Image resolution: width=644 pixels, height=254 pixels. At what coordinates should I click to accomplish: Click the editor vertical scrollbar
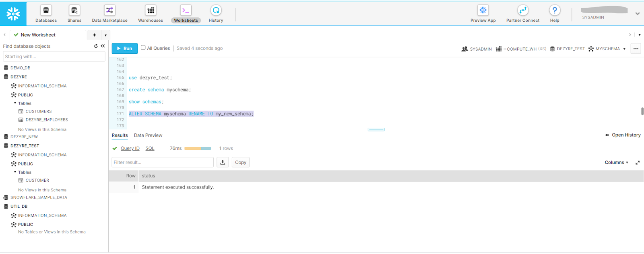coord(642,111)
